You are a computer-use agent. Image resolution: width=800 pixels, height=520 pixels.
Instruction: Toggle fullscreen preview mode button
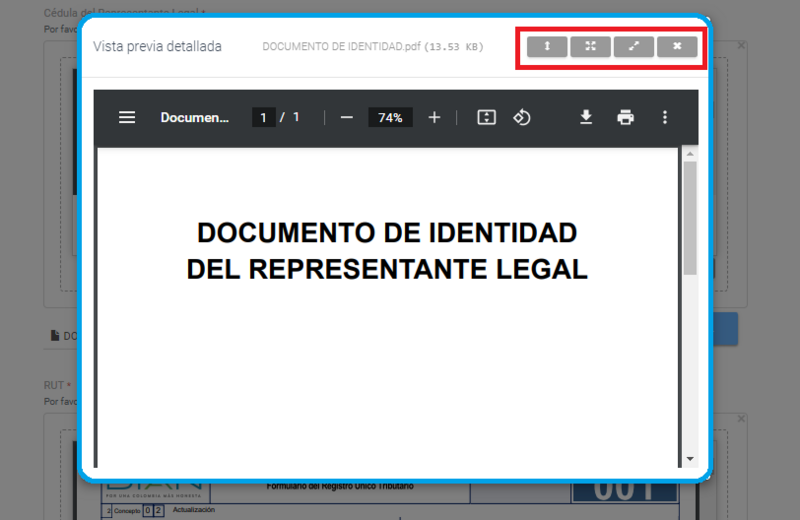coord(590,46)
